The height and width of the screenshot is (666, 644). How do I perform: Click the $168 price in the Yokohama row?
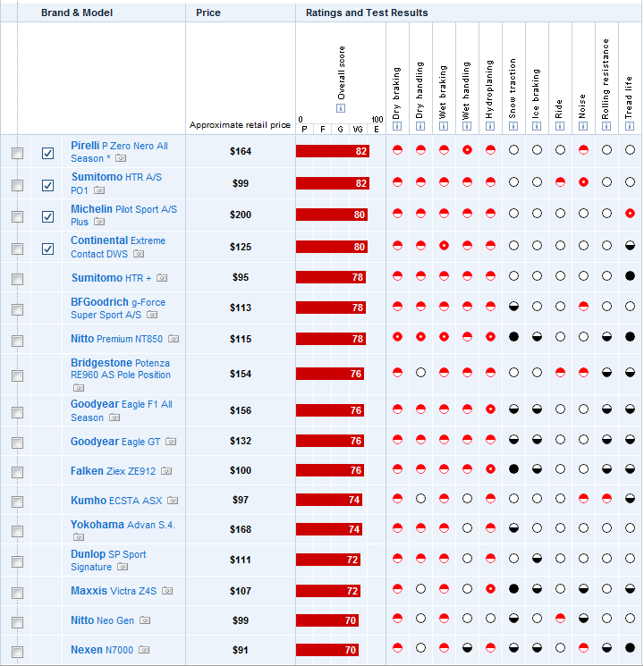241,529
